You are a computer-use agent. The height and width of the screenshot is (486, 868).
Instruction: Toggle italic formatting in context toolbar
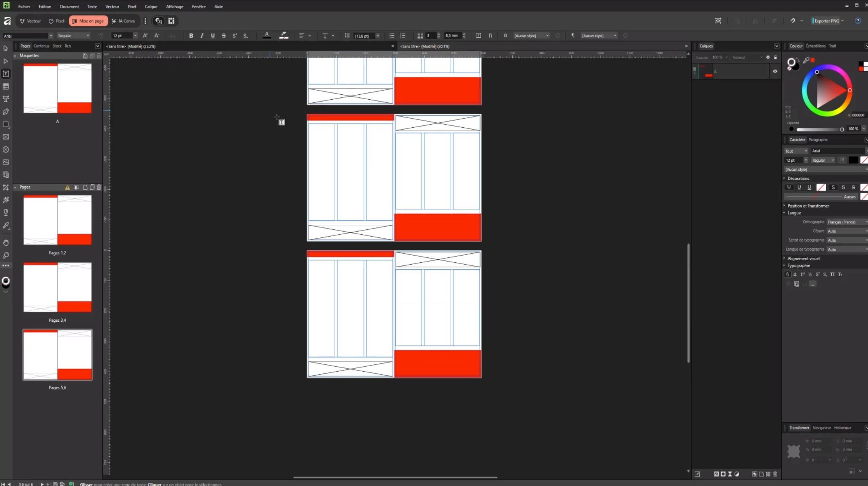tap(202, 35)
